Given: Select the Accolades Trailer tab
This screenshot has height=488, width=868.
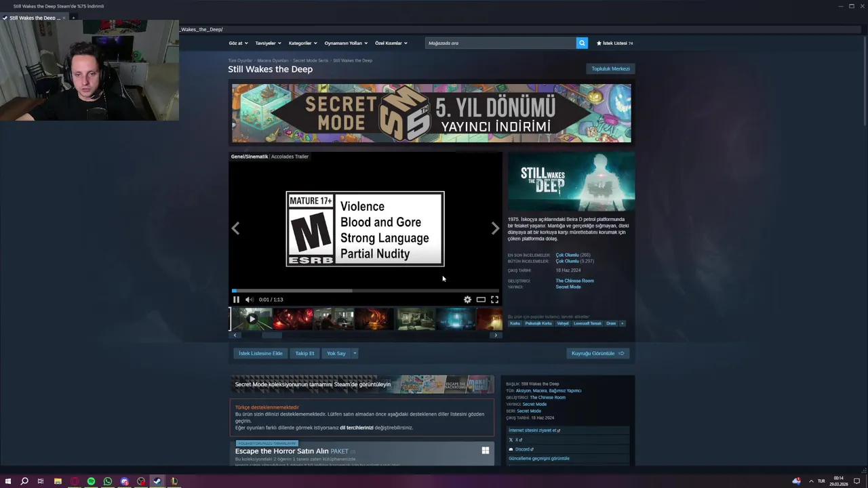Looking at the screenshot, I should coord(290,157).
